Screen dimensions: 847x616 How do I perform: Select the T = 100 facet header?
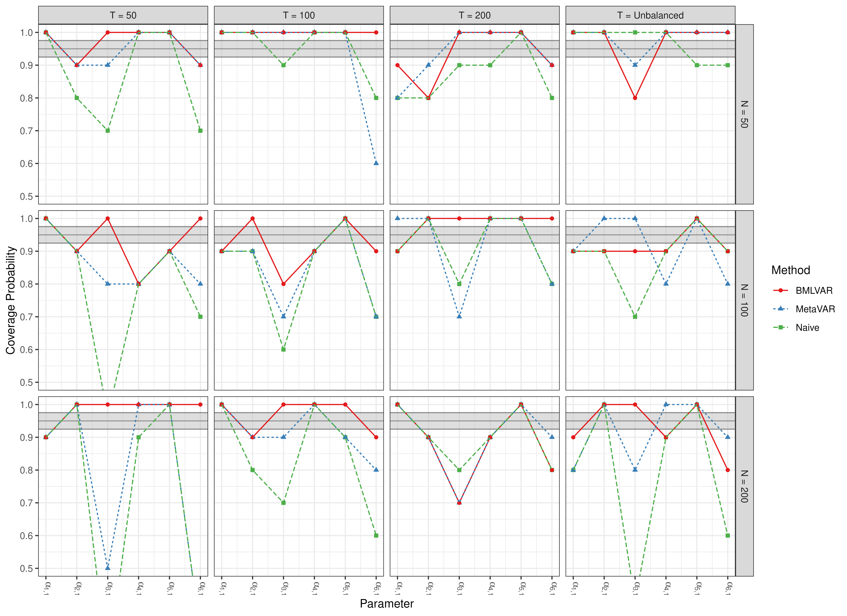299,15
